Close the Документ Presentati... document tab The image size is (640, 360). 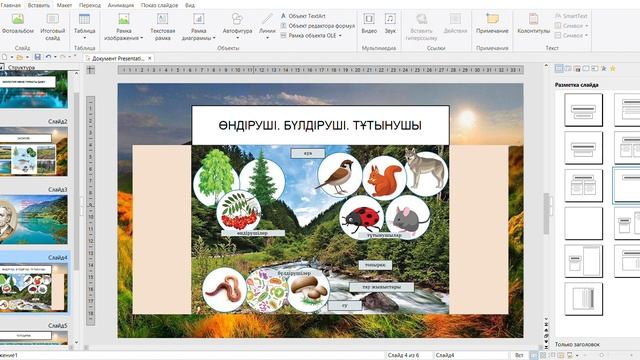point(150,58)
